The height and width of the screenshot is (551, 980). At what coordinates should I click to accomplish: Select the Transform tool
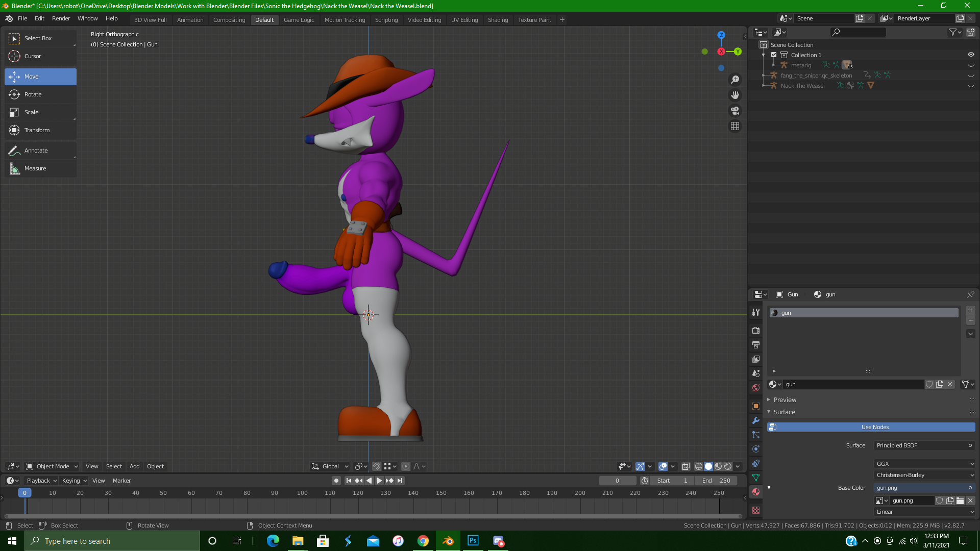(x=40, y=130)
